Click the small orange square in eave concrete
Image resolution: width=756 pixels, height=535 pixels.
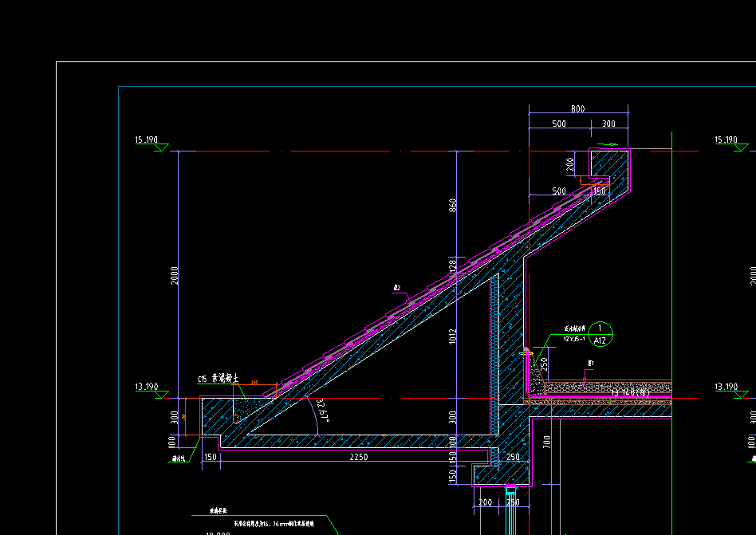[236, 419]
